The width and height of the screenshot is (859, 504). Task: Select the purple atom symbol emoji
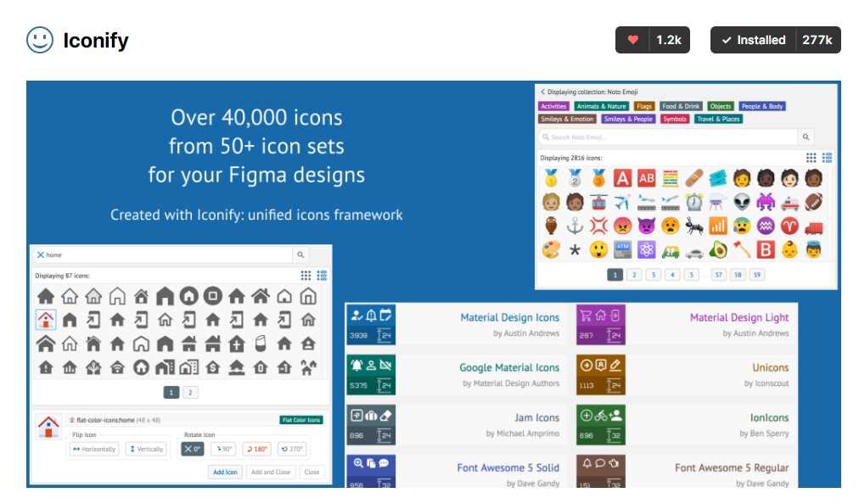point(647,249)
